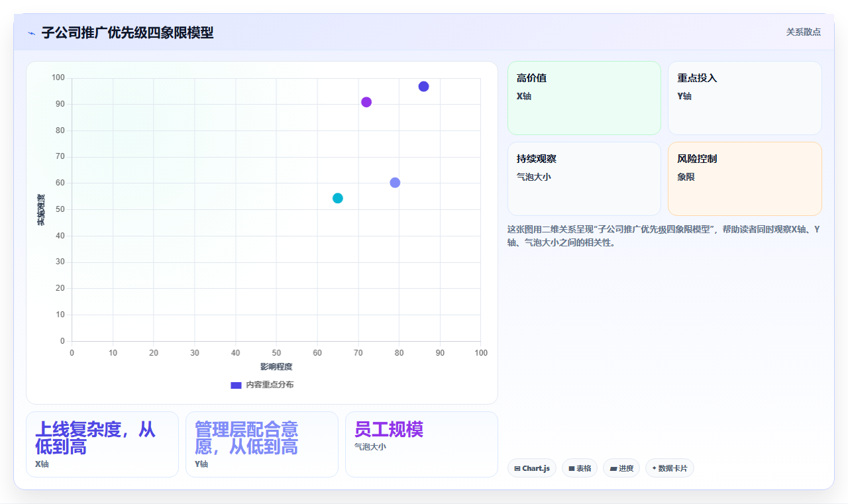
Task: Click the Y轴 label under 重点投入
Action: click(684, 96)
